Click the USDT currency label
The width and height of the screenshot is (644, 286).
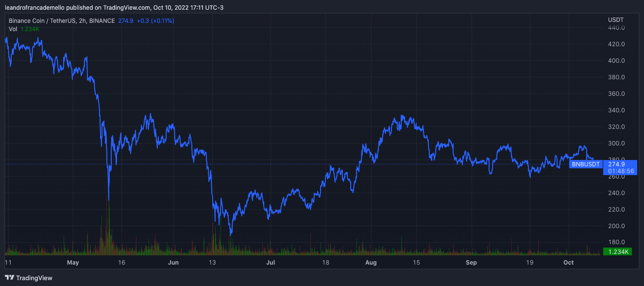coord(615,19)
